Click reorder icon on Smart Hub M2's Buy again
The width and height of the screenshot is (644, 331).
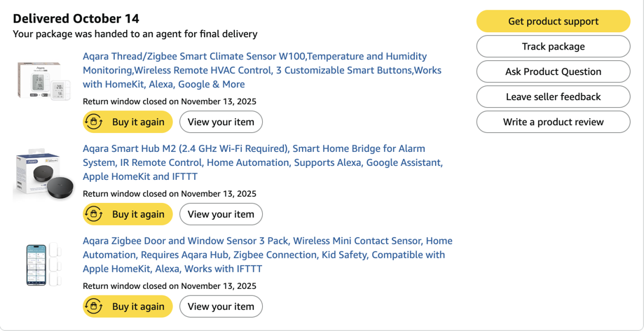pyautogui.click(x=94, y=214)
